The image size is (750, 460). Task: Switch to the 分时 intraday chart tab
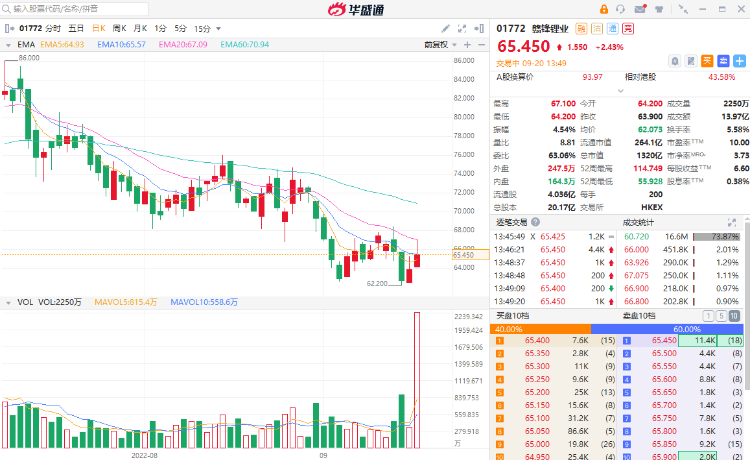pos(53,29)
